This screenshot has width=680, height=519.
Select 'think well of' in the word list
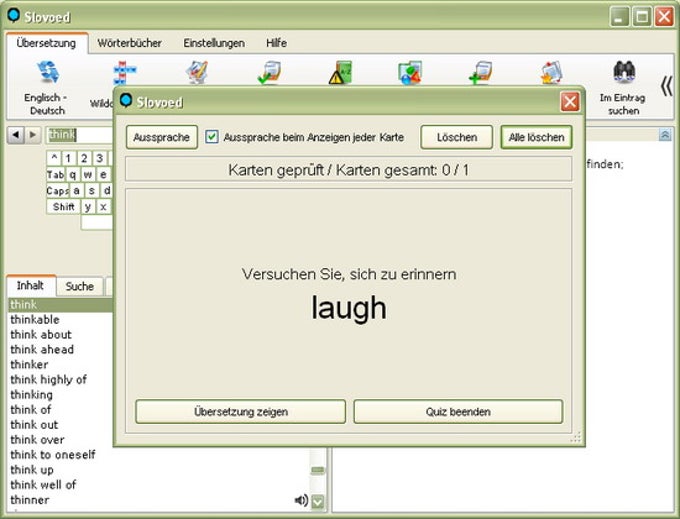pos(43,484)
